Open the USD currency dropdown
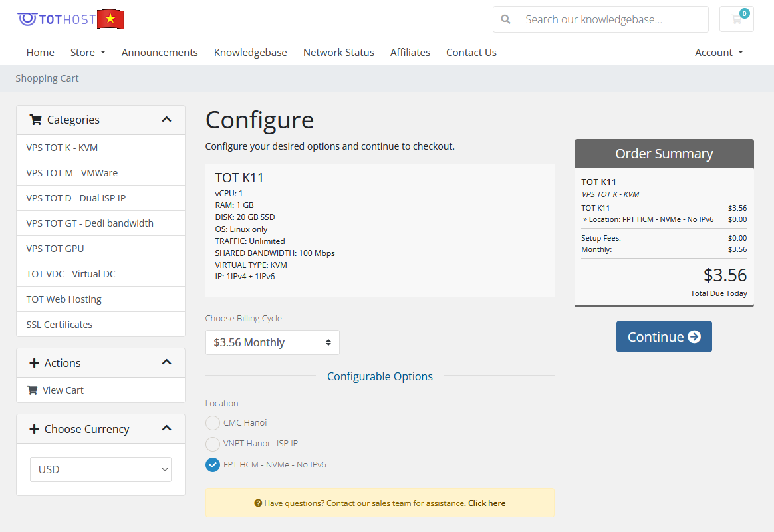The height and width of the screenshot is (532, 774). (100, 469)
